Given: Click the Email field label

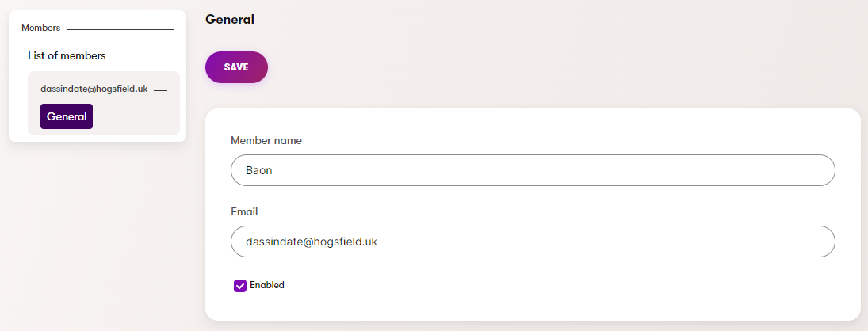Looking at the screenshot, I should [x=244, y=211].
